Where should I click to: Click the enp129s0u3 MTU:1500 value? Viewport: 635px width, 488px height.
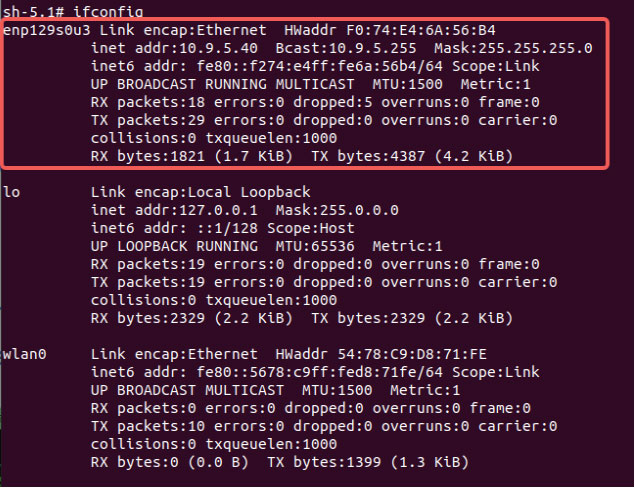[x=407, y=84]
